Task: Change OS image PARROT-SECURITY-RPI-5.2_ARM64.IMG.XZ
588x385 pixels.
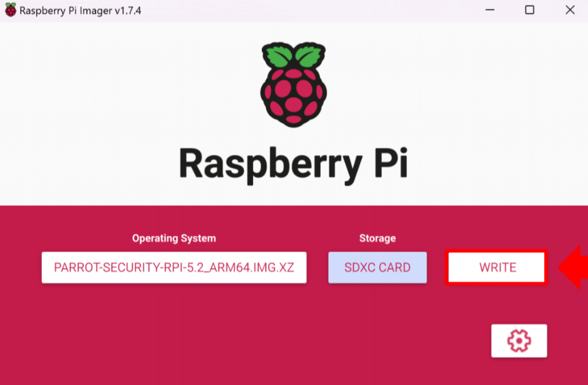Action: click(174, 267)
